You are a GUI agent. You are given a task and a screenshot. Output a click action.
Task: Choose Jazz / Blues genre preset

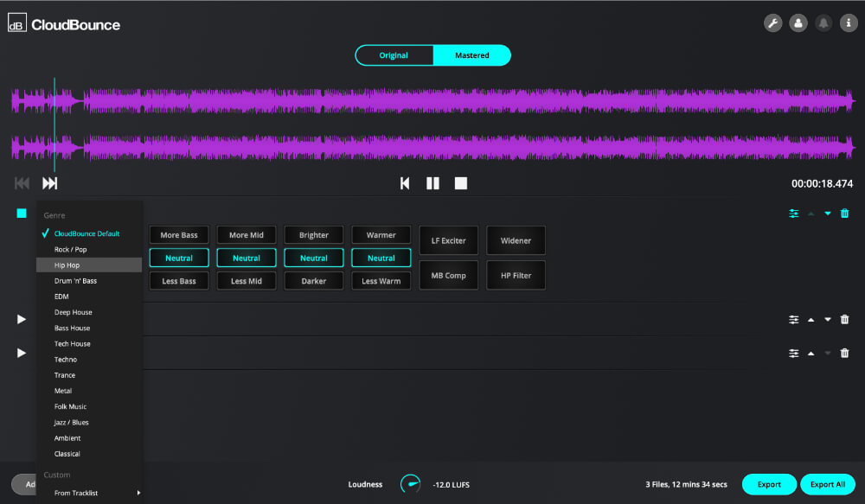[72, 423]
